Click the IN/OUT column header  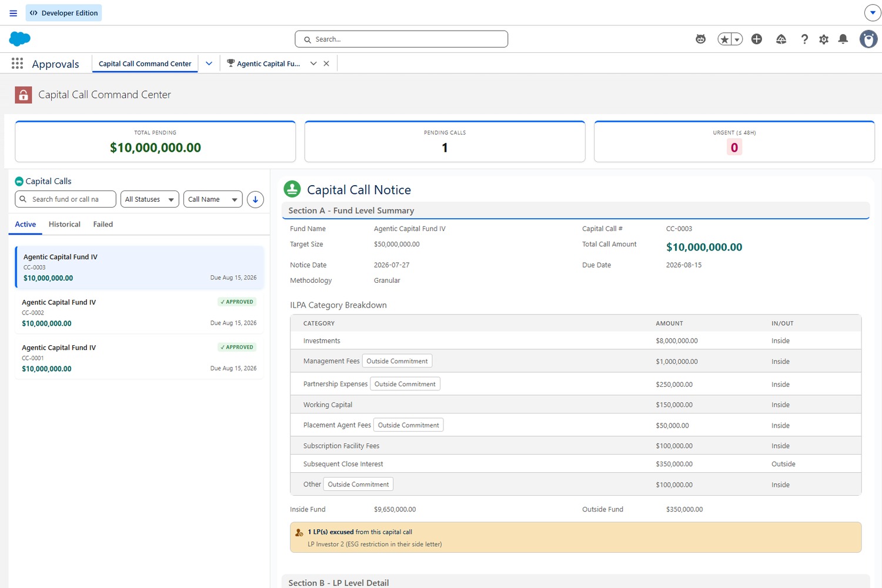pyautogui.click(x=783, y=323)
